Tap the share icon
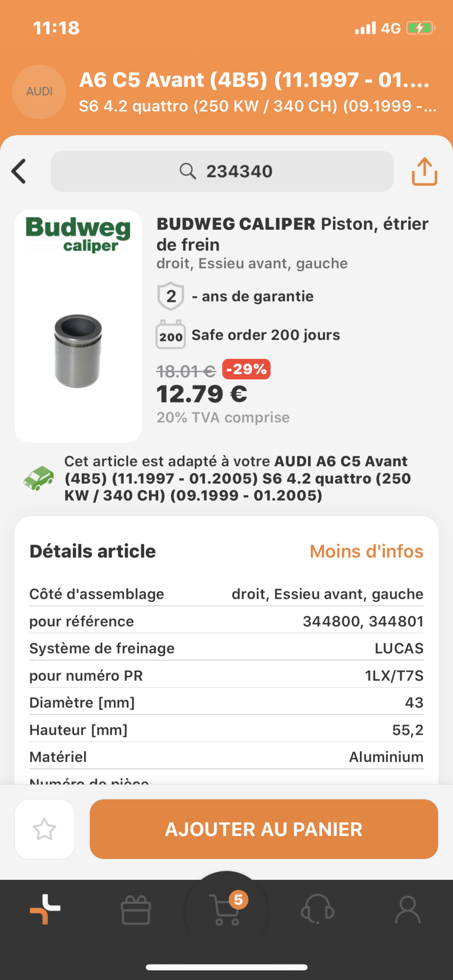Screen dimensions: 453x980 click(x=424, y=171)
